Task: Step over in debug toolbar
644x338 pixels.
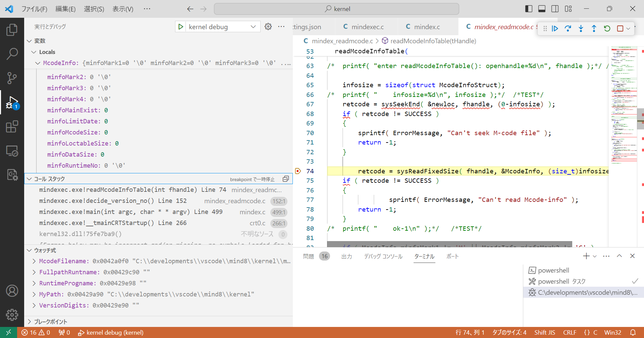Action: [x=568, y=29]
